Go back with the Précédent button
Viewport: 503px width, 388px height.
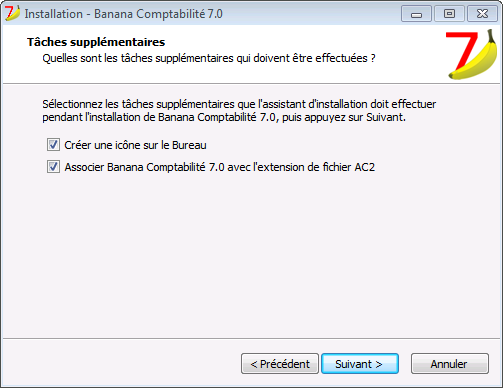click(x=280, y=364)
